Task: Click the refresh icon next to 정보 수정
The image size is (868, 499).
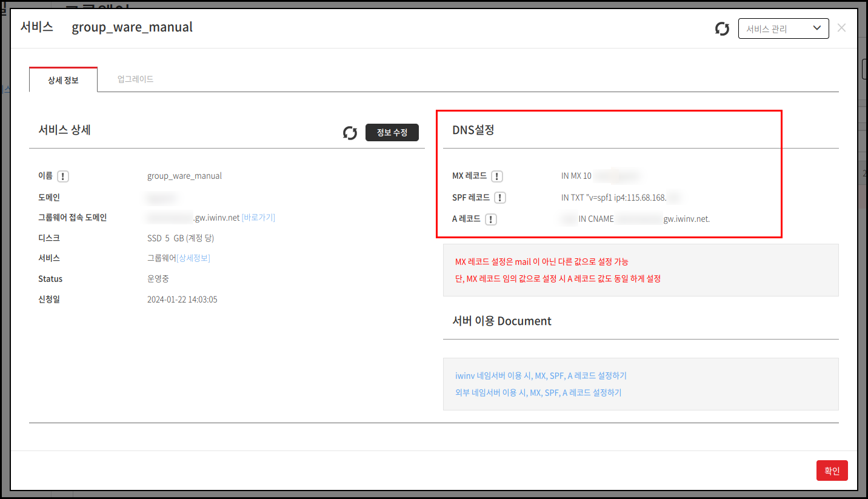Action: (x=350, y=133)
